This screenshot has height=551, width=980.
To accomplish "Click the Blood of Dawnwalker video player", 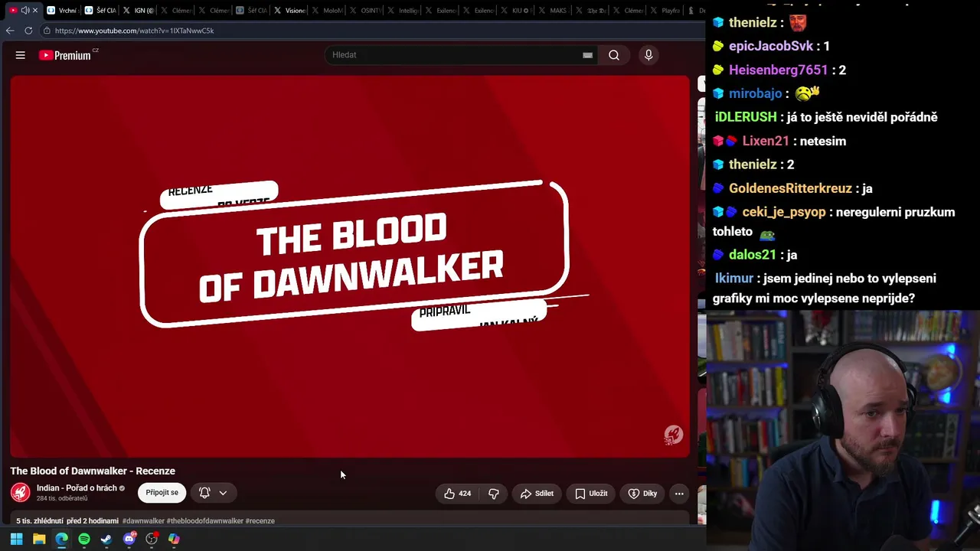I will tap(350, 266).
